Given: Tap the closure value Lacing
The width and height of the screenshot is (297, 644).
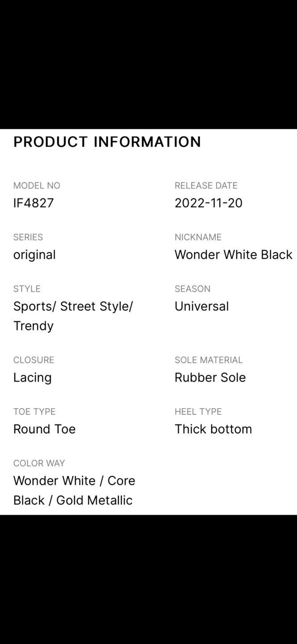Looking at the screenshot, I should pos(33,378).
